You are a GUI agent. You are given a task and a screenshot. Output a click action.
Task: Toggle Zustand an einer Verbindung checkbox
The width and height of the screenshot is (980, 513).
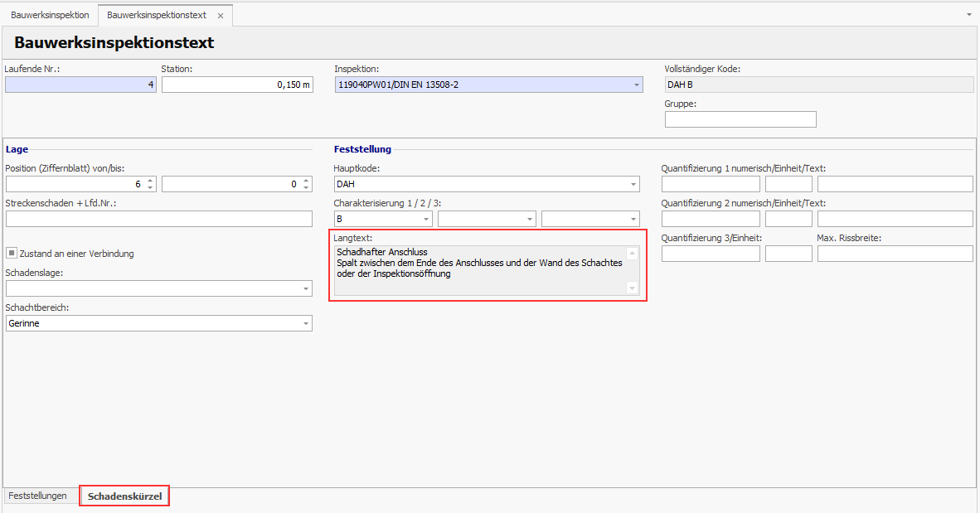click(x=12, y=254)
